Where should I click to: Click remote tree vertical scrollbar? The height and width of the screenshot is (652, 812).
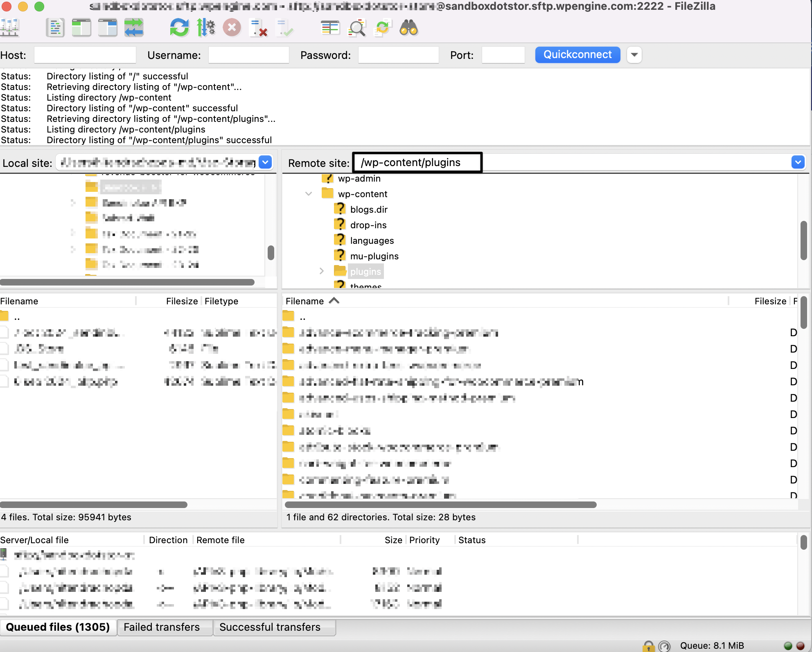pos(803,241)
